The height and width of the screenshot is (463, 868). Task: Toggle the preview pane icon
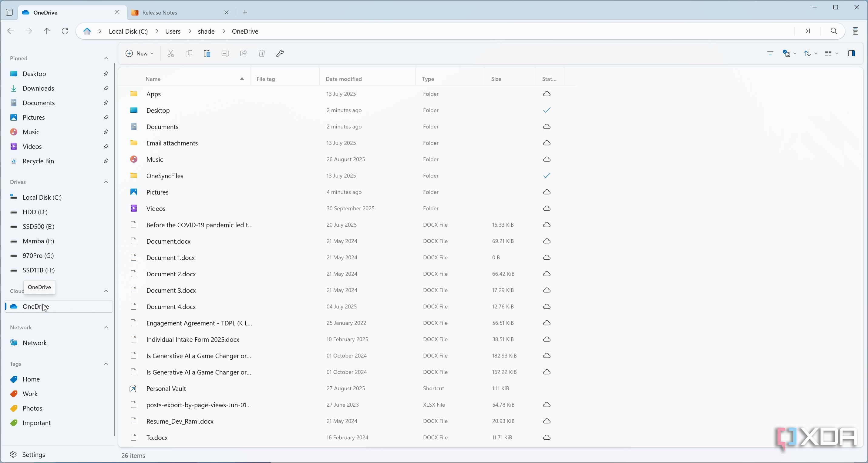852,53
